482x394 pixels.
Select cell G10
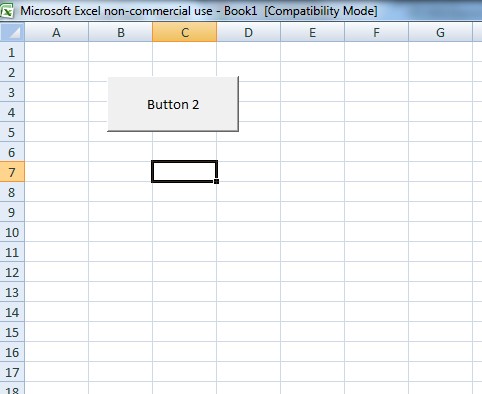(441, 232)
